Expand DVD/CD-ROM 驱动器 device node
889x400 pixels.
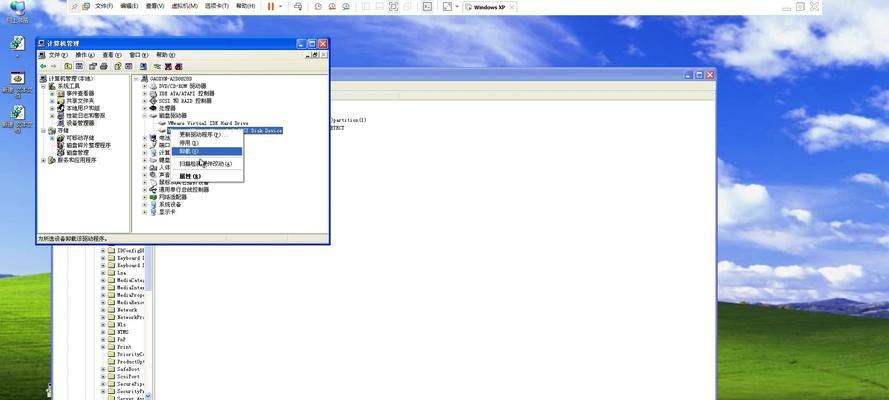(145, 86)
